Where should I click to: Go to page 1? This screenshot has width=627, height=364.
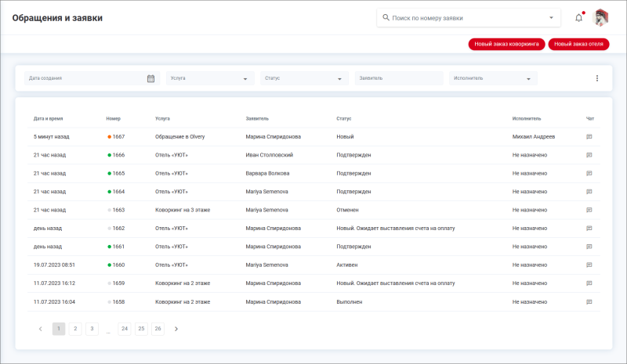click(x=59, y=329)
